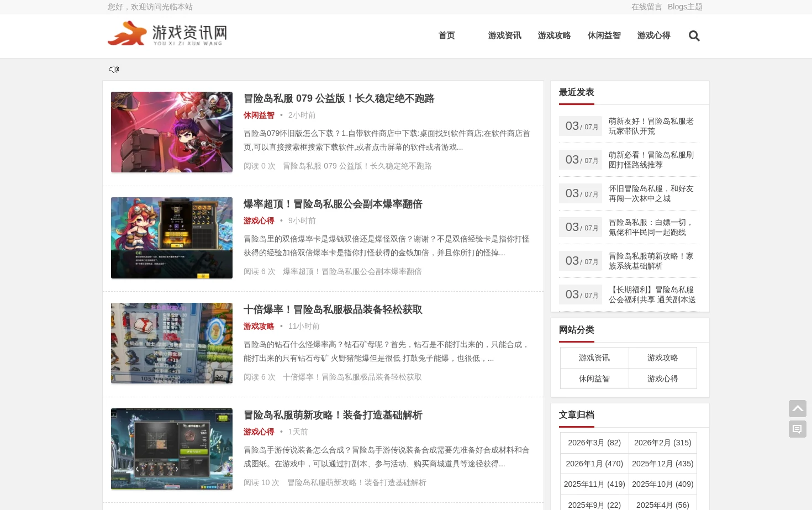Open 游戏心得 navigation menu item

pos(654,35)
